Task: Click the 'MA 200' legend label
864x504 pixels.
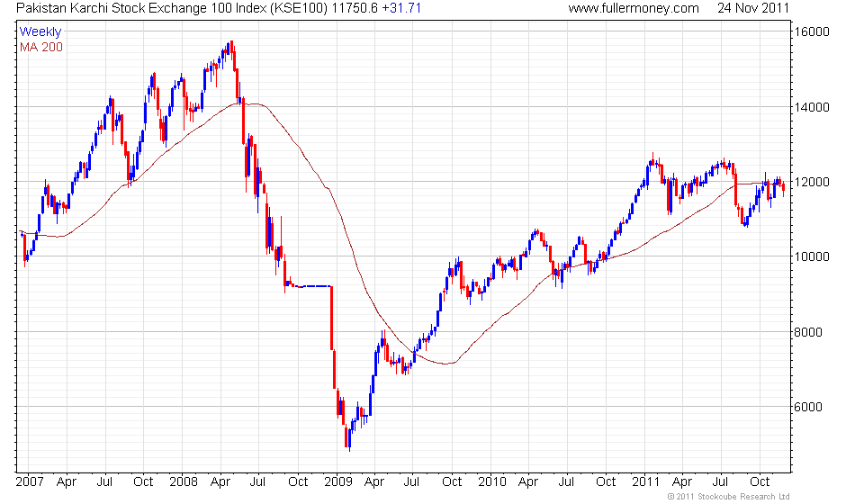Action: point(41,48)
